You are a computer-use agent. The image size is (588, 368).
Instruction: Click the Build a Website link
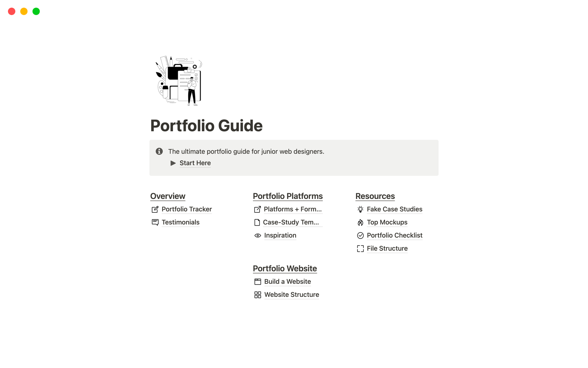click(287, 281)
